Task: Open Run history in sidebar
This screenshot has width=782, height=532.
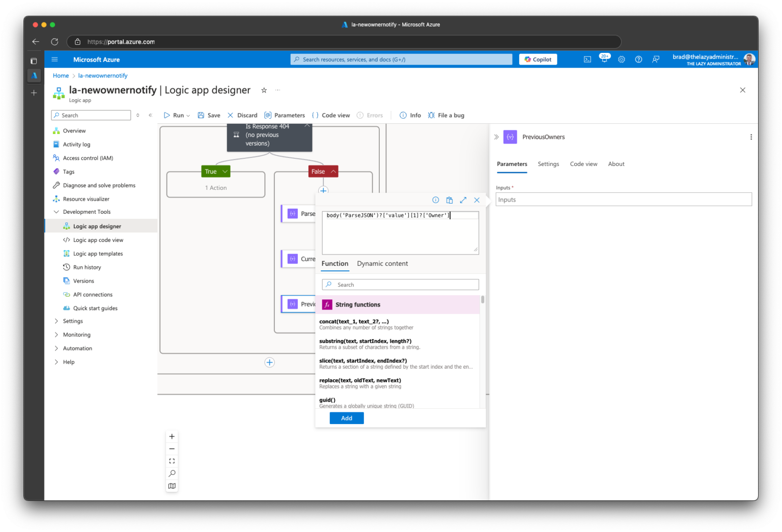Action: pyautogui.click(x=87, y=267)
